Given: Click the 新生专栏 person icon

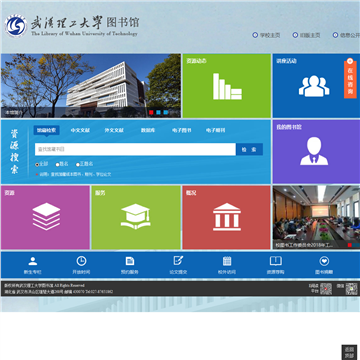Looking at the screenshot, I should tap(33, 261).
